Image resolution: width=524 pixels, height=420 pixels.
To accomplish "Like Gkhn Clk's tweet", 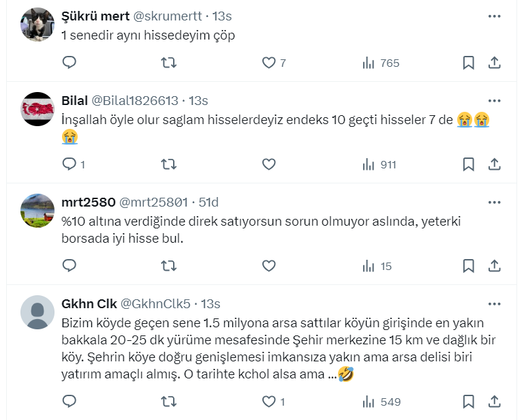I will pyautogui.click(x=268, y=401).
